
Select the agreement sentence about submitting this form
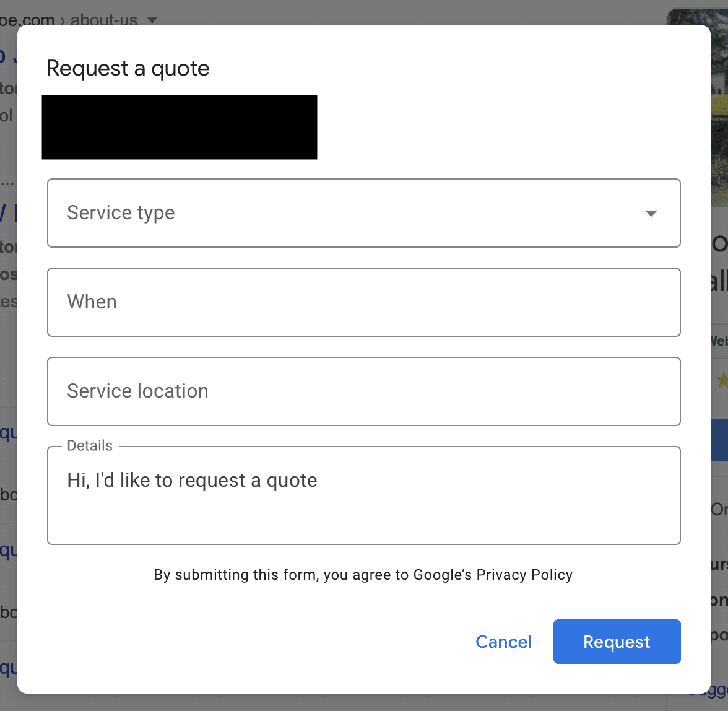[x=363, y=575]
